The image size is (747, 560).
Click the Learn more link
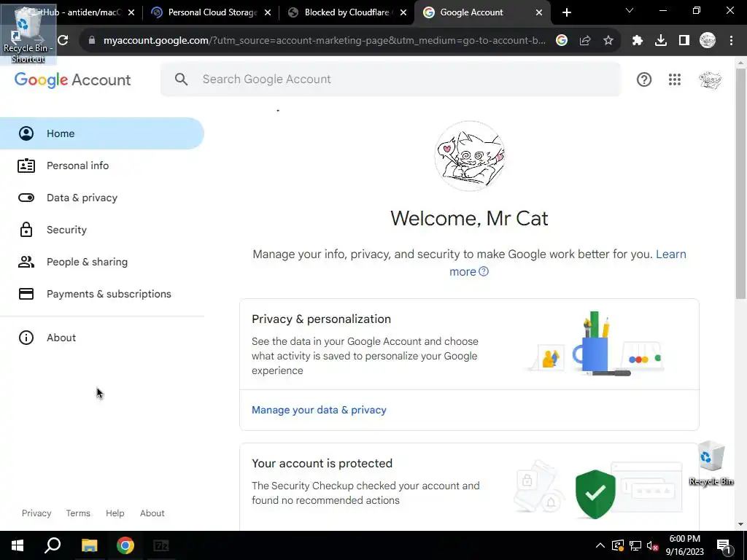click(671, 254)
